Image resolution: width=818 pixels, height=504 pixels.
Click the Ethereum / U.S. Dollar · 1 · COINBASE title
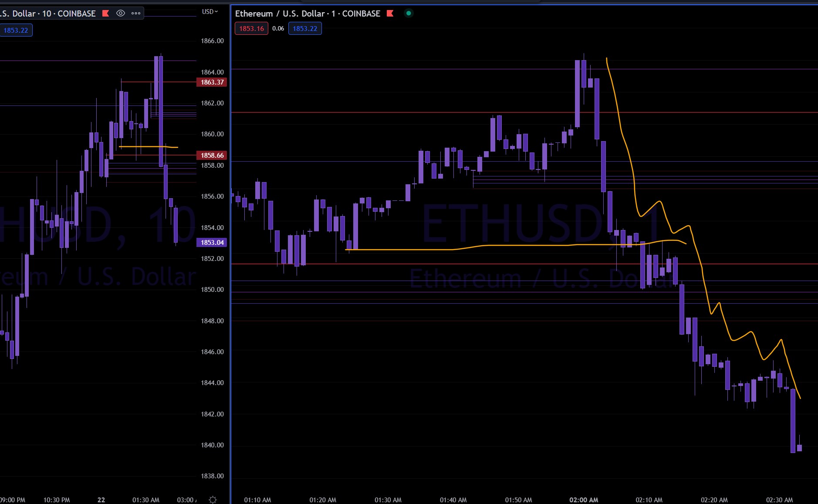[308, 14]
